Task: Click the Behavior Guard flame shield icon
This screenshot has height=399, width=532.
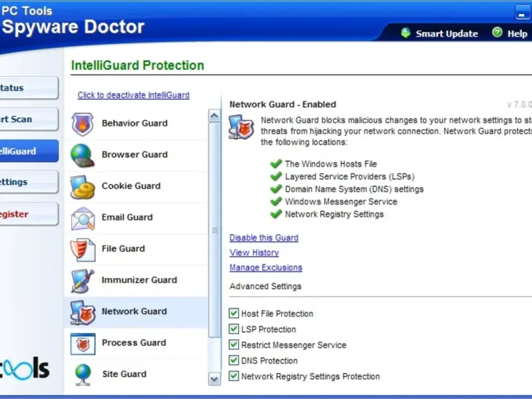Action: [x=82, y=124]
